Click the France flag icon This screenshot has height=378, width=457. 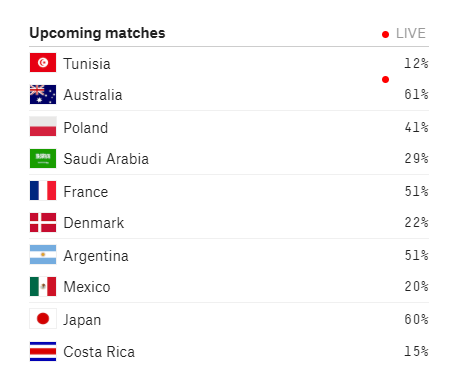(x=43, y=190)
